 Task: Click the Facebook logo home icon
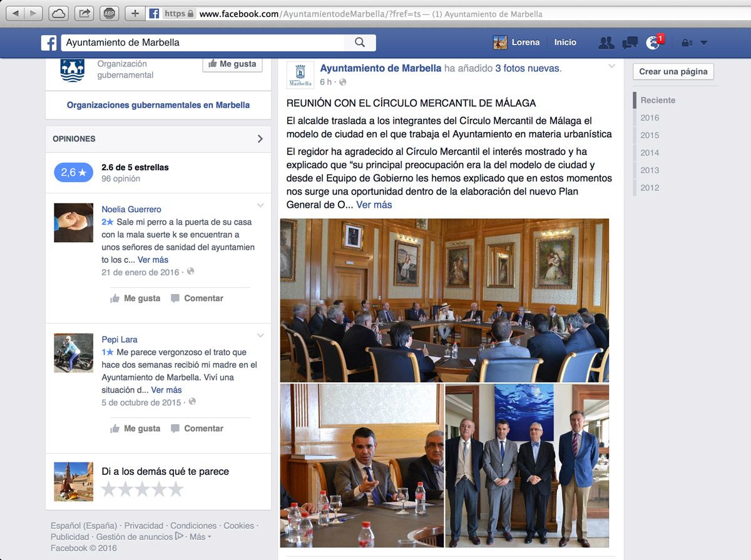pyautogui.click(x=49, y=43)
